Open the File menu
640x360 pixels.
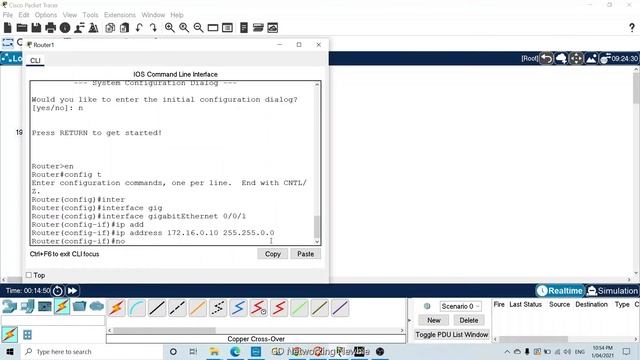(x=8, y=15)
